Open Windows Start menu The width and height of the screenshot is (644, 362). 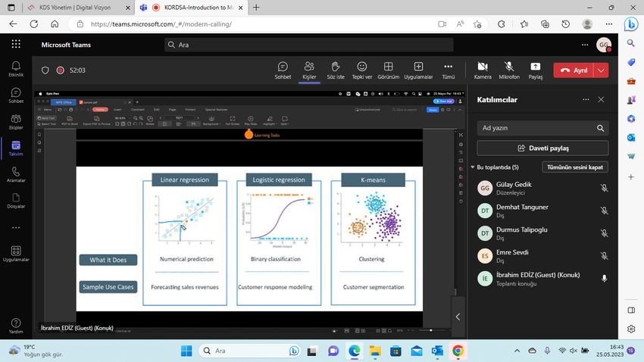186,351
